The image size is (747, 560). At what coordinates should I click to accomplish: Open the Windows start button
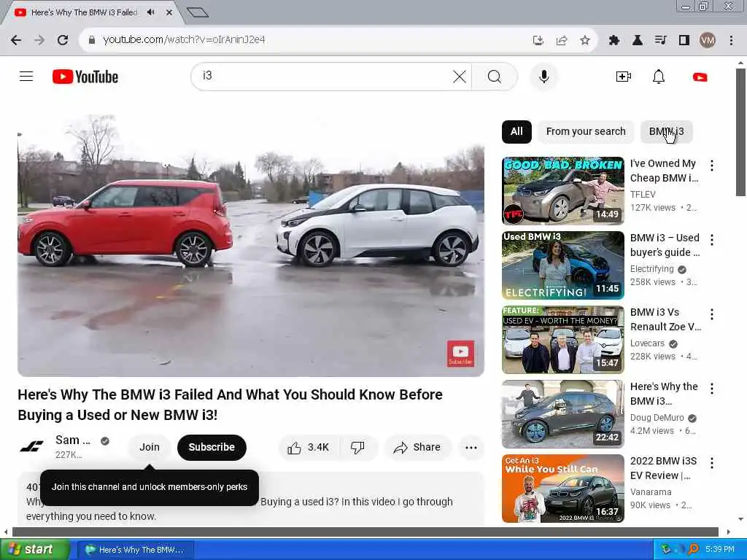tap(34, 549)
